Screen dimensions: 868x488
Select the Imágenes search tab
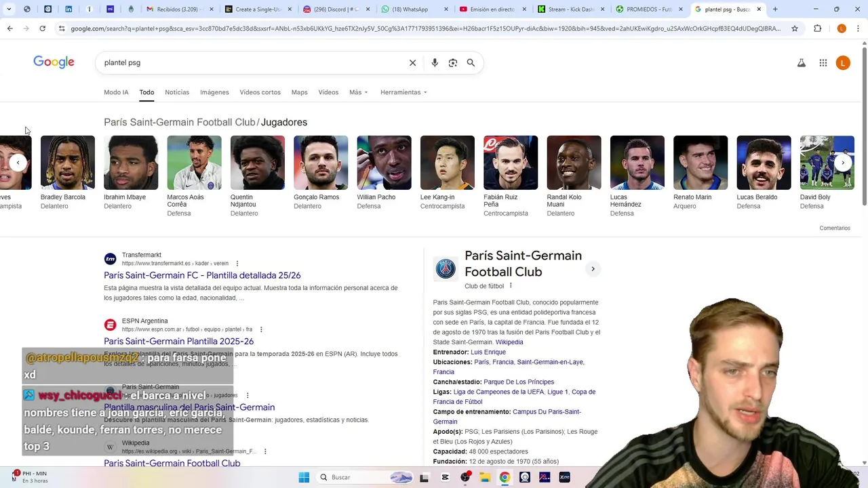click(x=214, y=92)
